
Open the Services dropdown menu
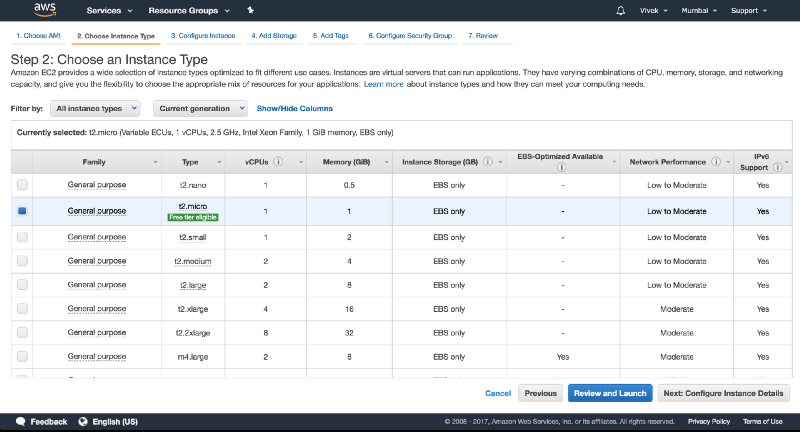[109, 10]
